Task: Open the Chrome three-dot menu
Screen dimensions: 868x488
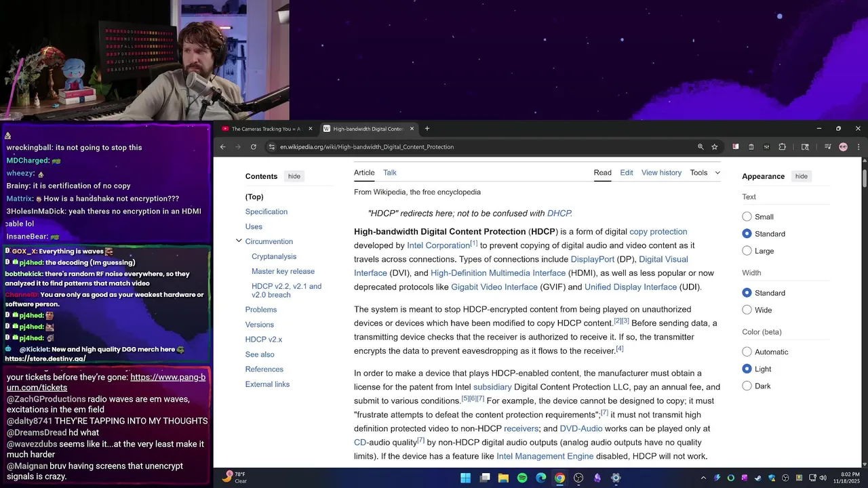Action: click(x=859, y=146)
